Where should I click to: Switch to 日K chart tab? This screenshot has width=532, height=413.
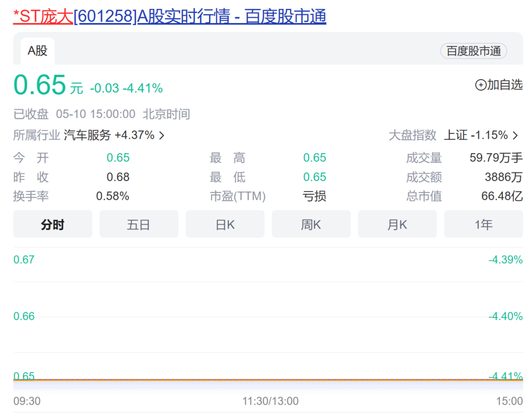click(225, 224)
